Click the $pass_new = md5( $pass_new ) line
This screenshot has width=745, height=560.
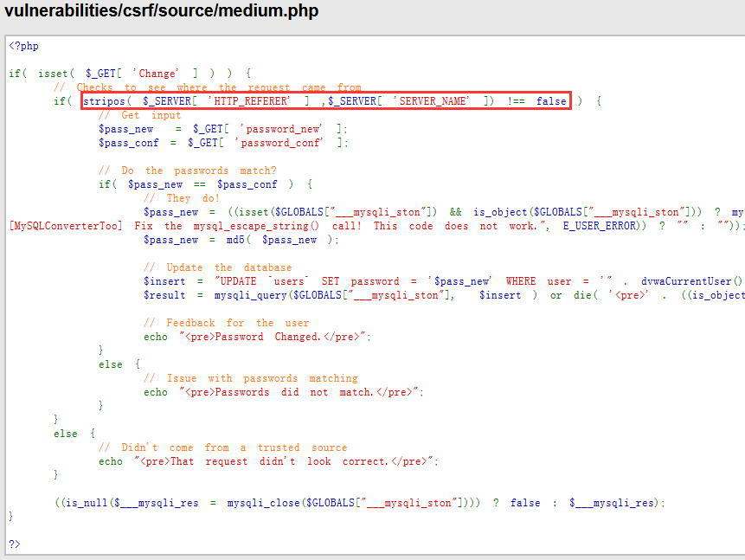(241, 240)
